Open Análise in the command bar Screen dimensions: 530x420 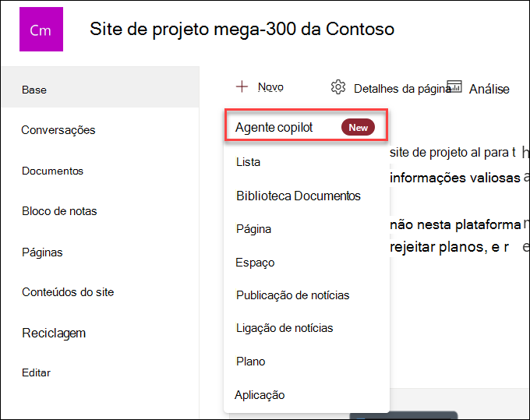[489, 89]
